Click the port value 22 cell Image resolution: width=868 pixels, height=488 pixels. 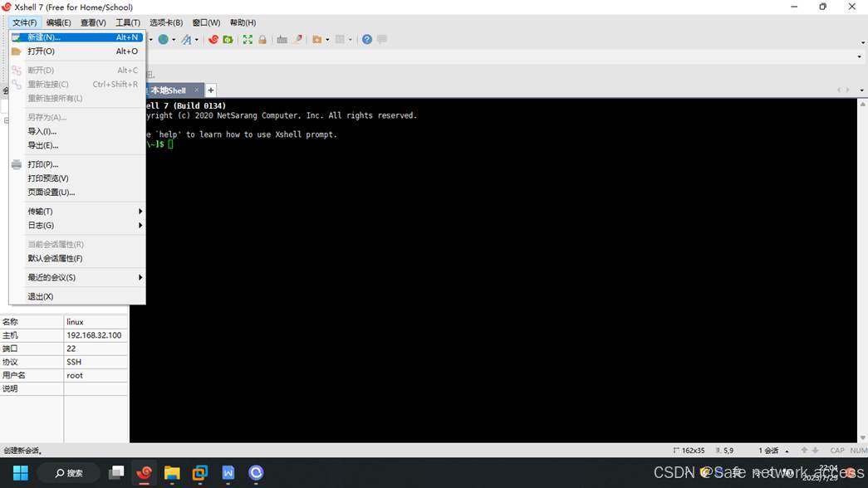coord(96,349)
